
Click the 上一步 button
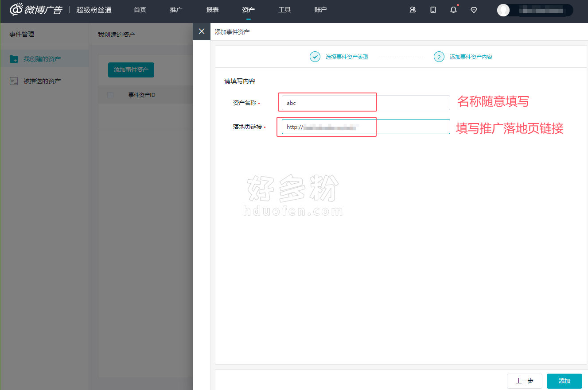pyautogui.click(x=524, y=381)
